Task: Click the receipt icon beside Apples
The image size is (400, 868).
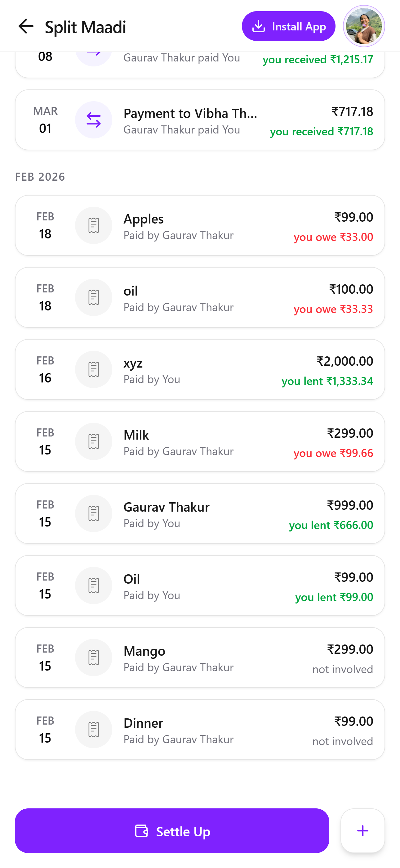Action: [x=93, y=225]
